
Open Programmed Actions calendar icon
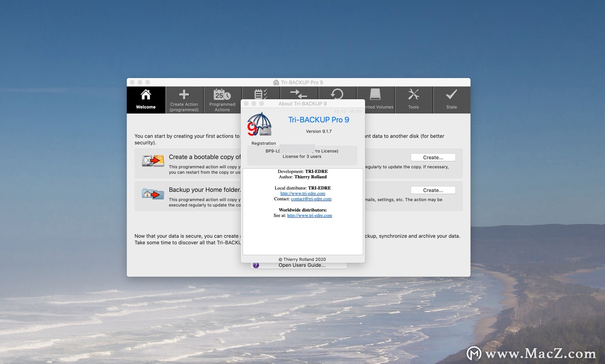[222, 100]
